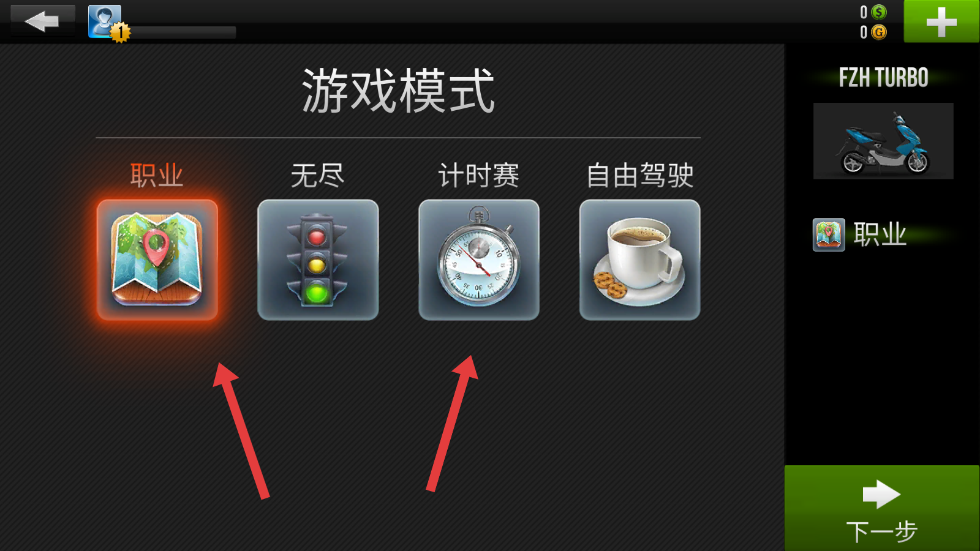Viewport: 980px width, 551px height.
Task: Click the 职业 text in right sidebar
Action: tap(880, 234)
